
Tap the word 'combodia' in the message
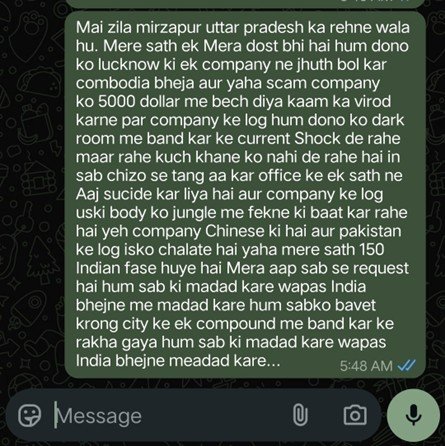pos(113,83)
